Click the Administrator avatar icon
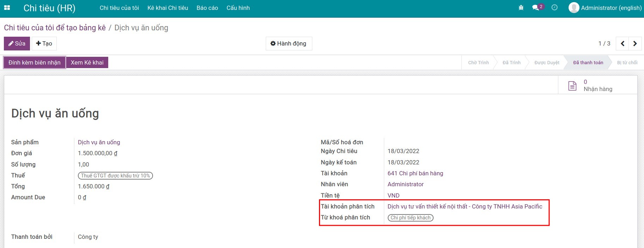644x248 pixels. [x=574, y=8]
